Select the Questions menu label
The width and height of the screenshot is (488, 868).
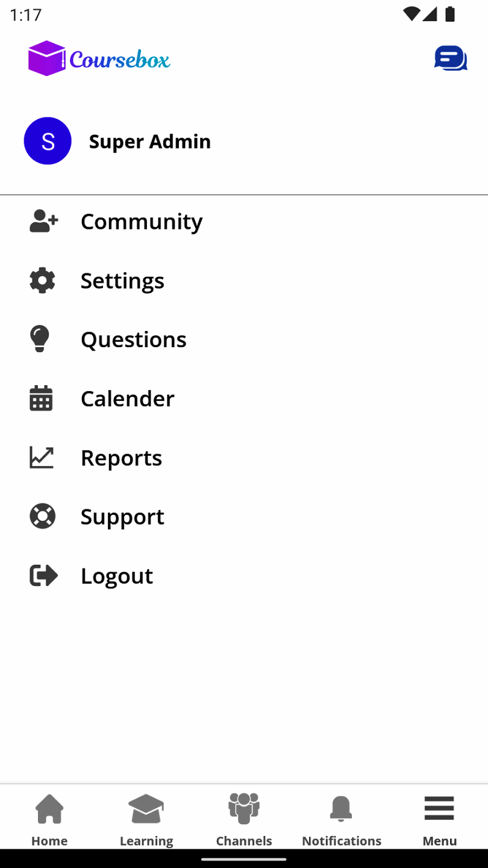point(133,339)
